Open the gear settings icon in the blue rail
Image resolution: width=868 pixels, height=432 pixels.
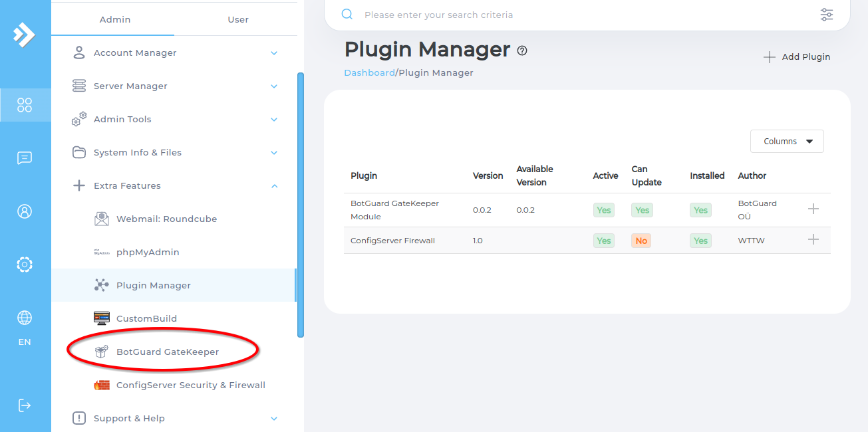tap(25, 265)
